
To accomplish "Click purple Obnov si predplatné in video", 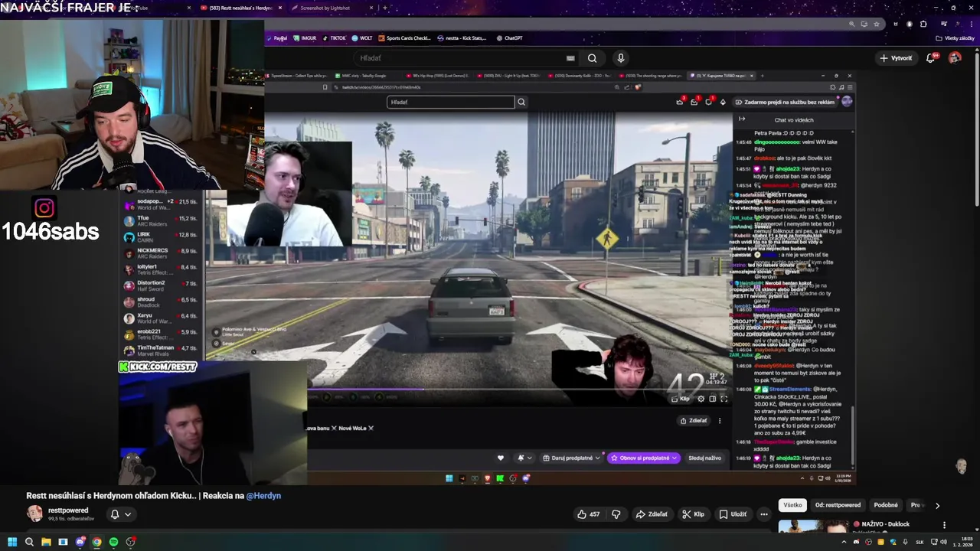I will 644,458.
